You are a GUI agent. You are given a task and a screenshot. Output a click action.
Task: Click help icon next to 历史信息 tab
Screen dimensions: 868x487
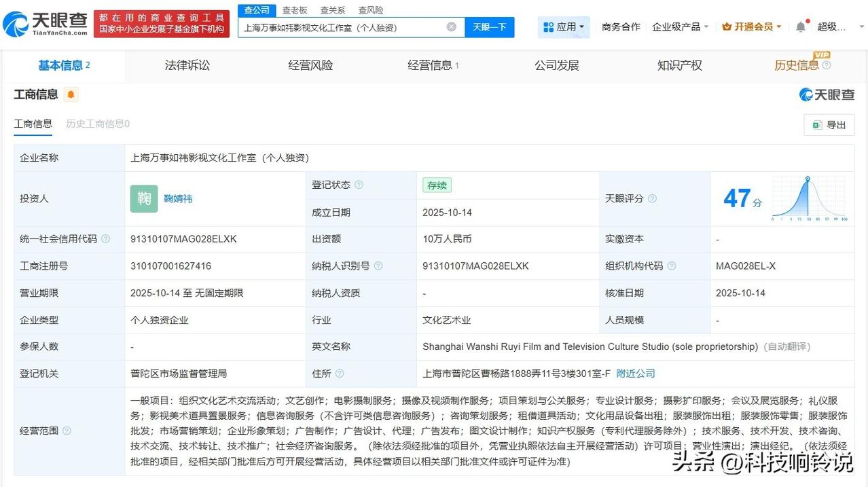(x=827, y=65)
